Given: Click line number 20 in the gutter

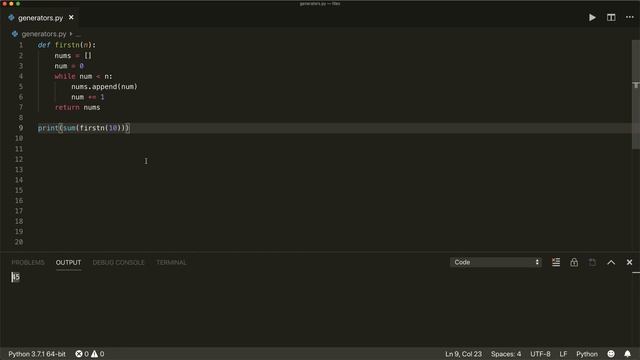Looking at the screenshot, I should click(x=19, y=242).
